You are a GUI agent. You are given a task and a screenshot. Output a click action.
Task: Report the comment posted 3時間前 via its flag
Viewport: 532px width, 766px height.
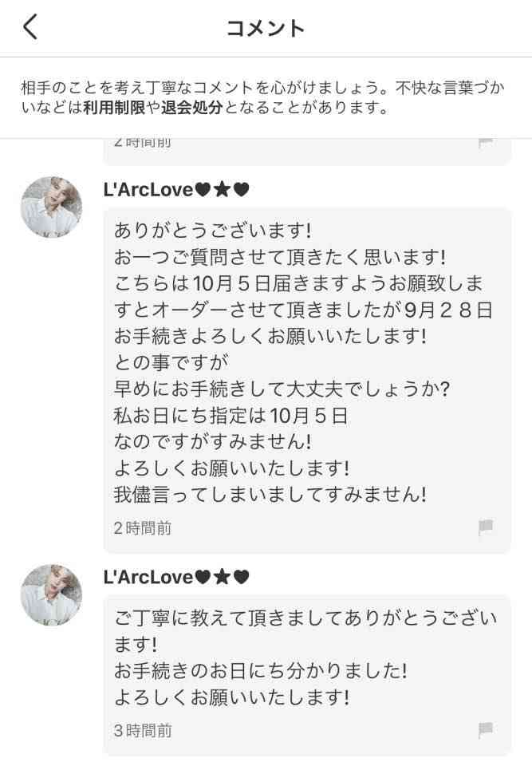[485, 730]
